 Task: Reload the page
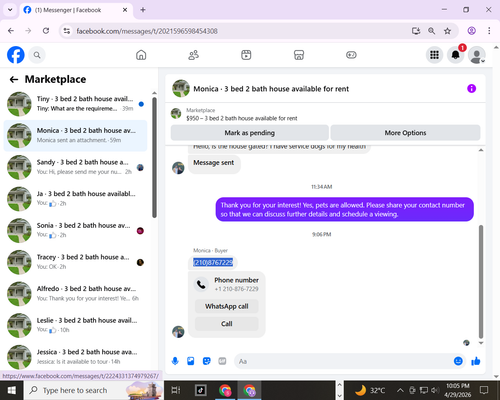pos(46,31)
